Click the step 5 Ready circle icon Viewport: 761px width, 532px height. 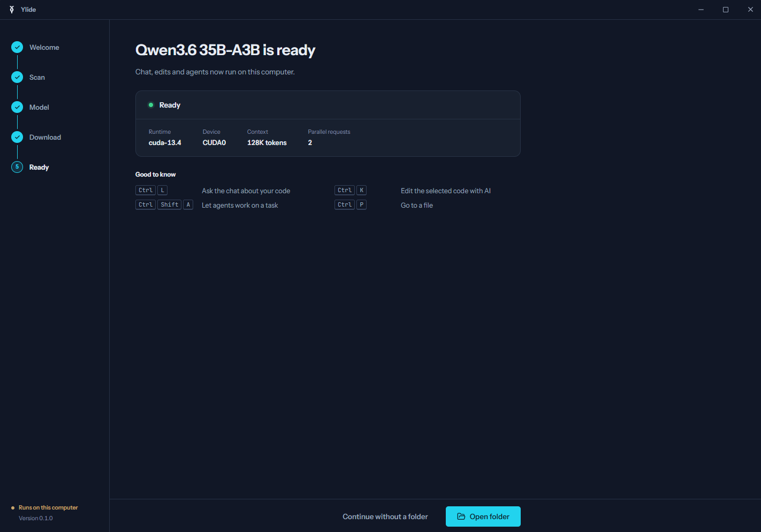pyautogui.click(x=17, y=167)
